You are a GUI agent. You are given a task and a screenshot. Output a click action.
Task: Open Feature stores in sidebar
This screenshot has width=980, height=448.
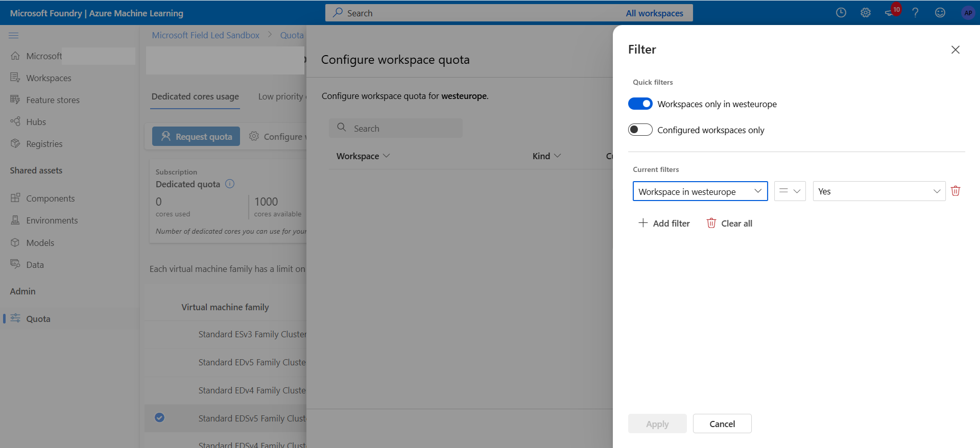click(53, 100)
